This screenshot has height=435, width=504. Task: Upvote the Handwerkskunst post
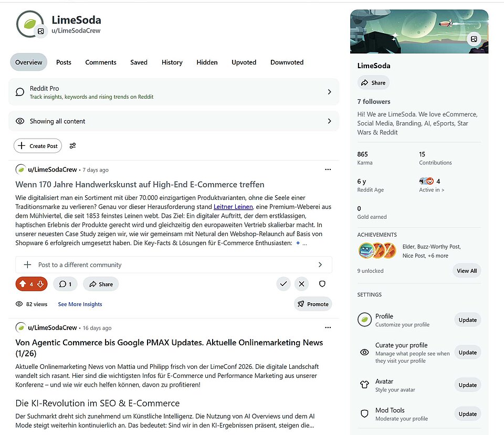[x=23, y=284]
